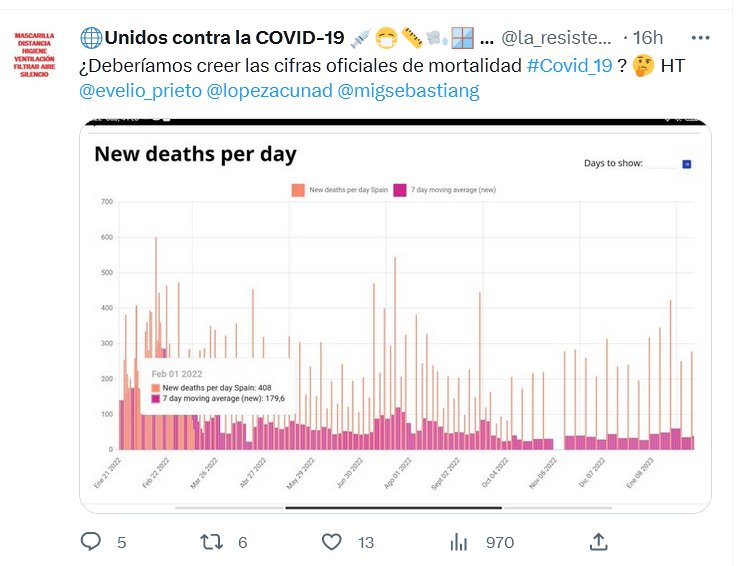Open the tweet's more options menu
750x566 pixels.
702,37
